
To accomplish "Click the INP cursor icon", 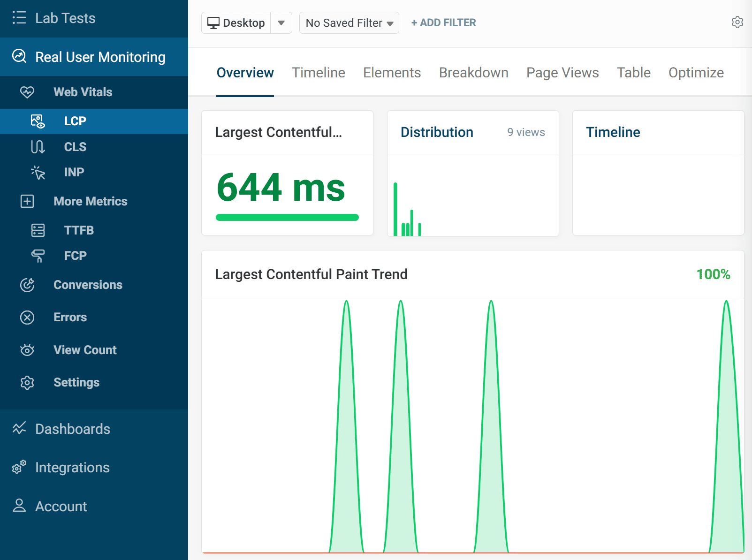I will coord(38,172).
